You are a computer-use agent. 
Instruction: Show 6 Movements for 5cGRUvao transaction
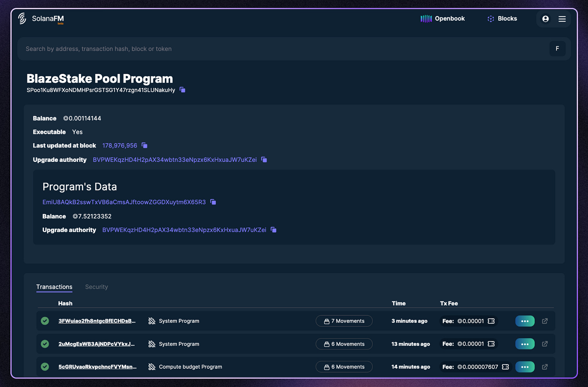click(x=344, y=367)
